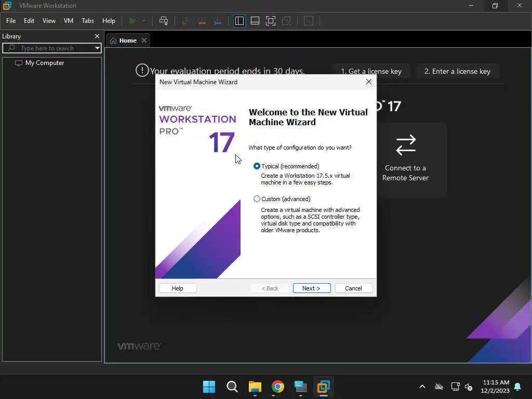Click the wizard Help button
The image size is (532, 399).
(x=178, y=288)
